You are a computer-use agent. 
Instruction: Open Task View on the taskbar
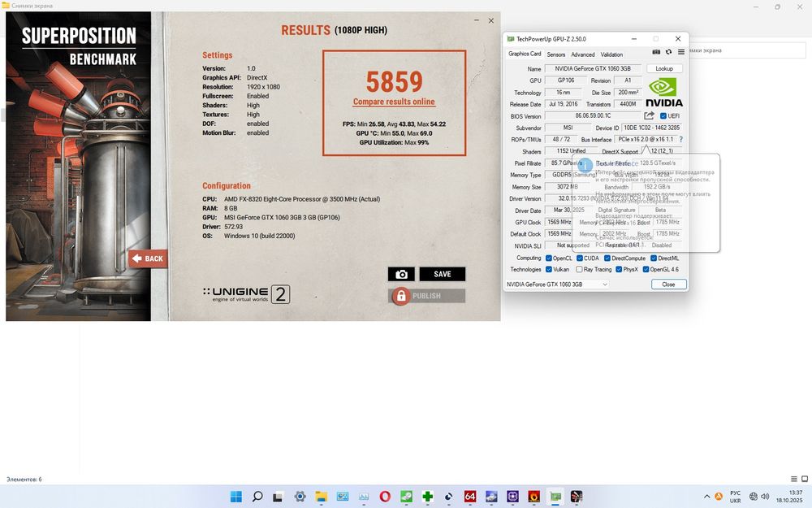click(x=278, y=496)
